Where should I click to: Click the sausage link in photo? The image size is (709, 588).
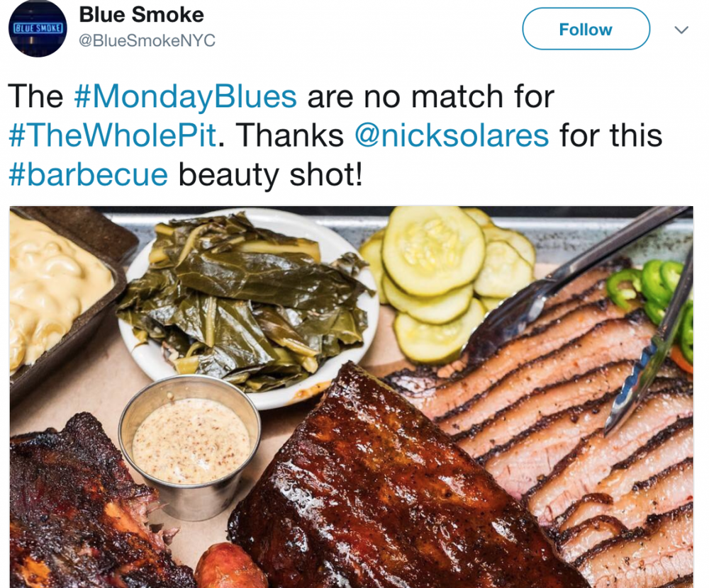(x=230, y=566)
